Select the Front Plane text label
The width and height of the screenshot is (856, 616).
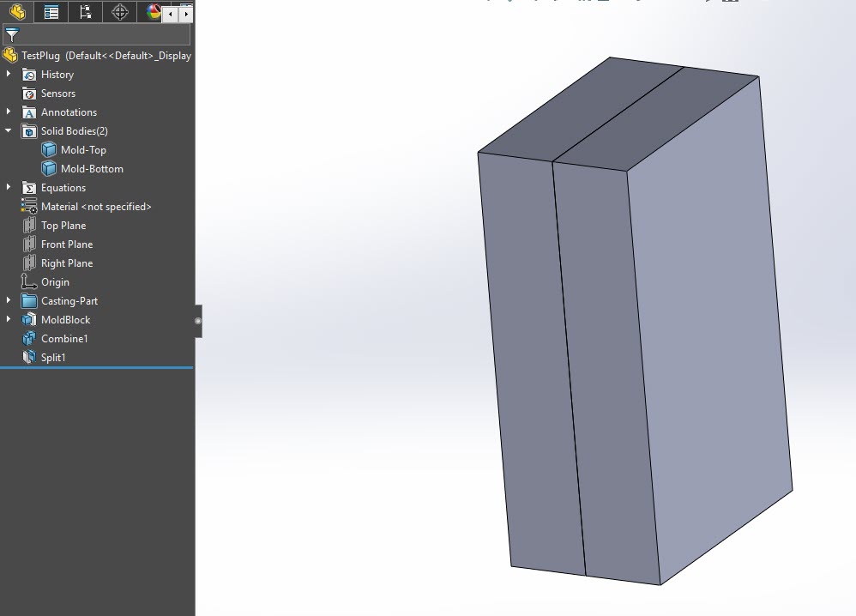point(67,245)
